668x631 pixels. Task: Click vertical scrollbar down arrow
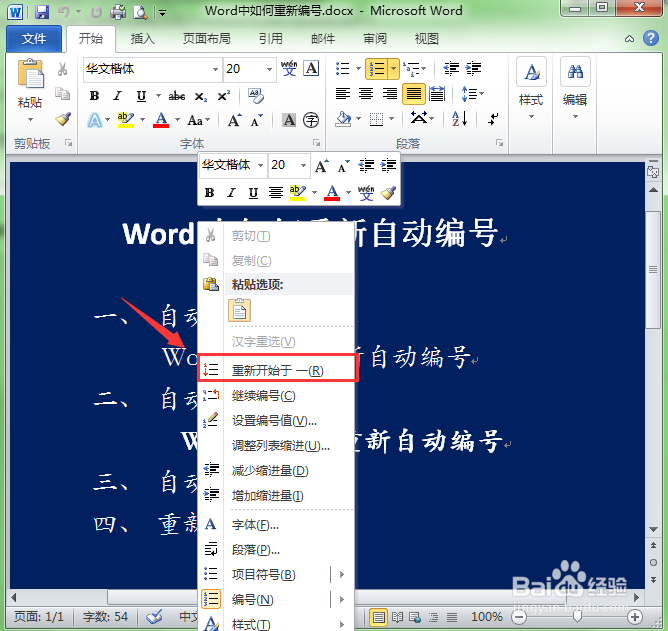pos(653,529)
